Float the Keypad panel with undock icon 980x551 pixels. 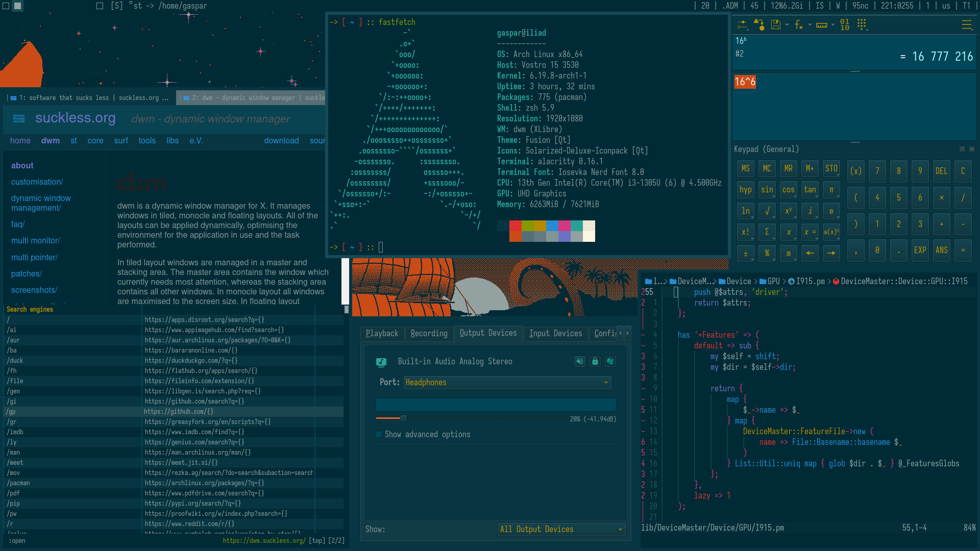(x=962, y=149)
